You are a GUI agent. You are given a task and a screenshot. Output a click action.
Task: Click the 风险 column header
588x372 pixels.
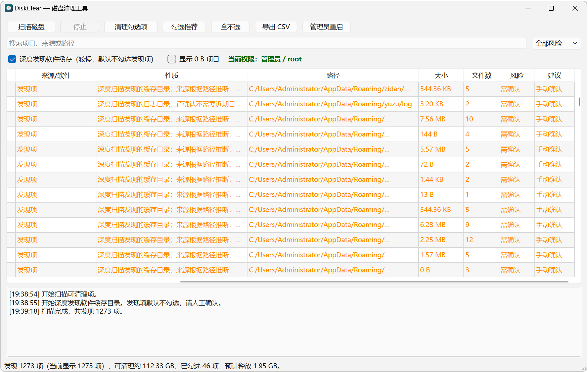[x=516, y=75]
